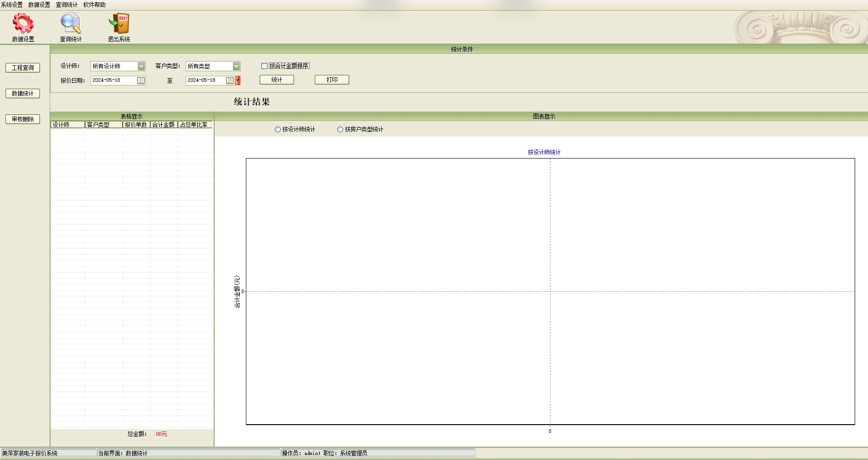Expand the 设计师 dropdown list
This screenshot has width=868, height=460.
(141, 66)
